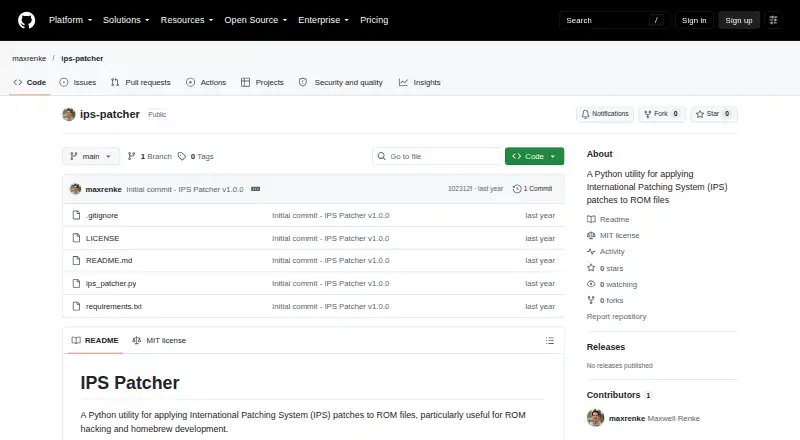Click maxrenke avatar in commit header
800x440 pixels.
coord(76,189)
